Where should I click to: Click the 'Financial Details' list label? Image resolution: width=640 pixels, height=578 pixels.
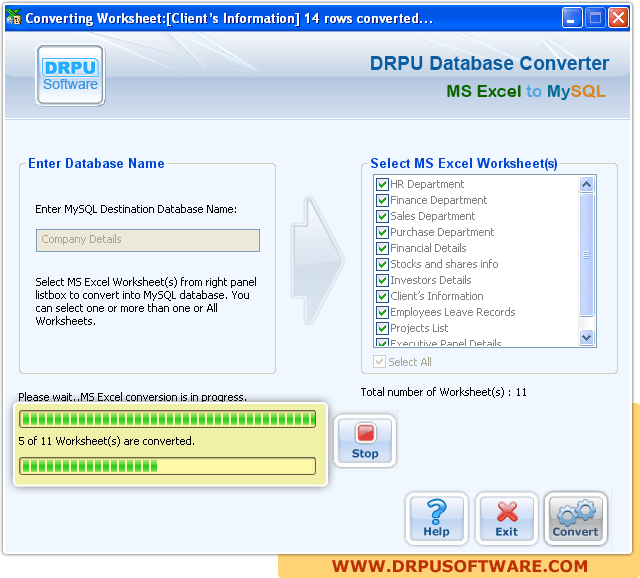tap(428, 248)
